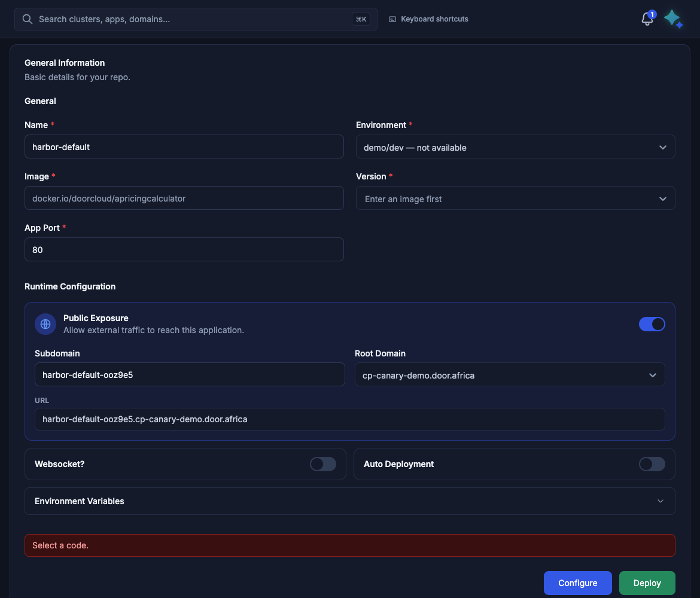Focus the search clusters, apps, domains field
This screenshot has height=598, width=700.
click(x=196, y=19)
